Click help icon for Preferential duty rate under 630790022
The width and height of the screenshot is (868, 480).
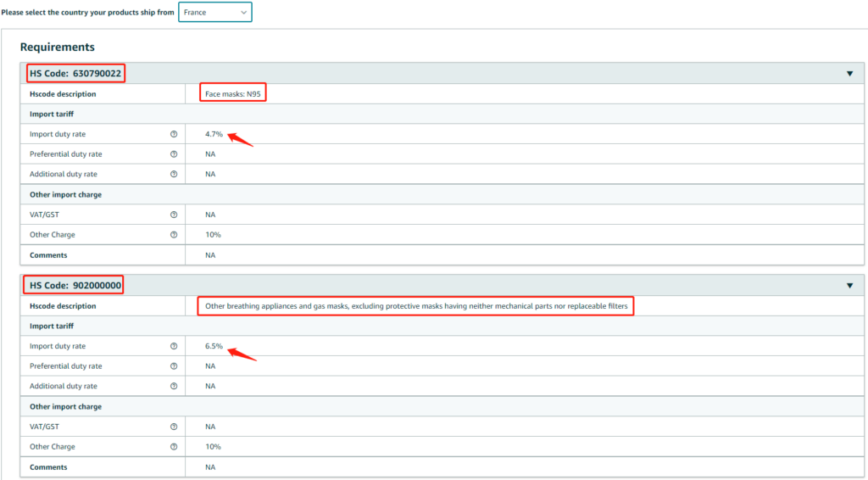pos(174,154)
